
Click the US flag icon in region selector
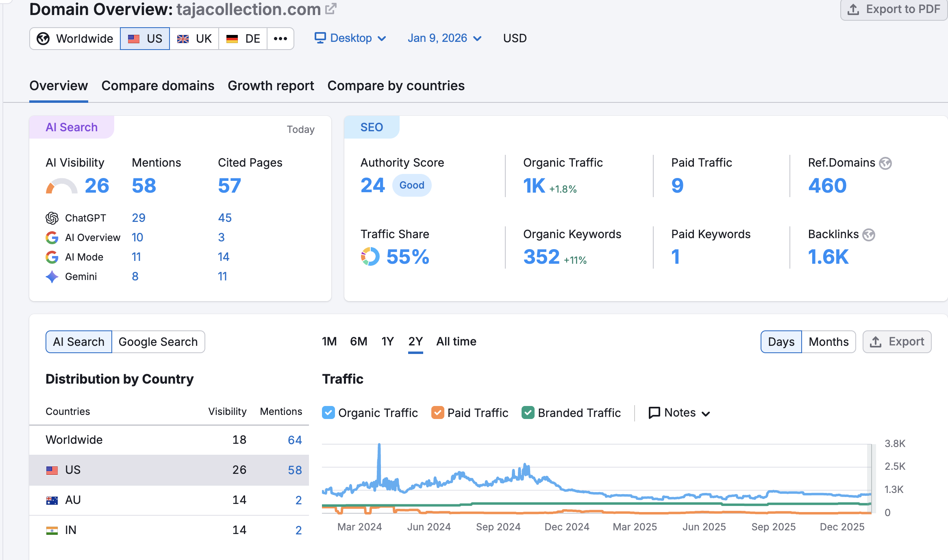[134, 39]
